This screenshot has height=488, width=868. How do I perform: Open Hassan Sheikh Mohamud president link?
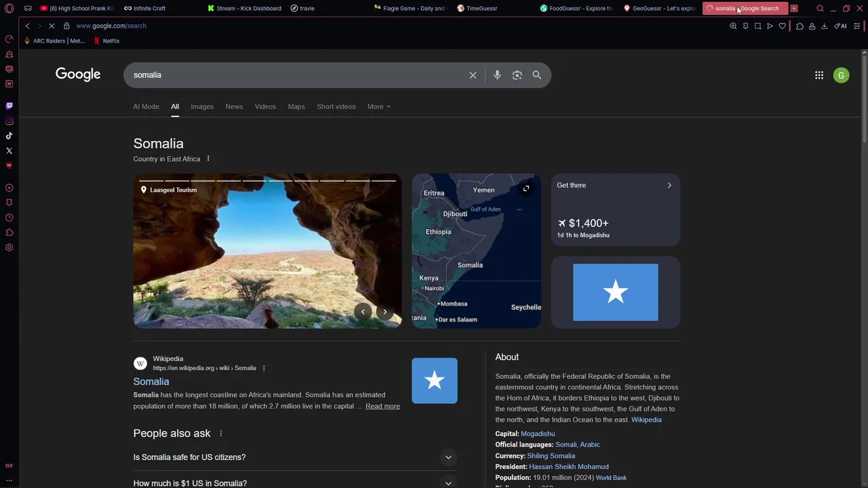[568, 467]
